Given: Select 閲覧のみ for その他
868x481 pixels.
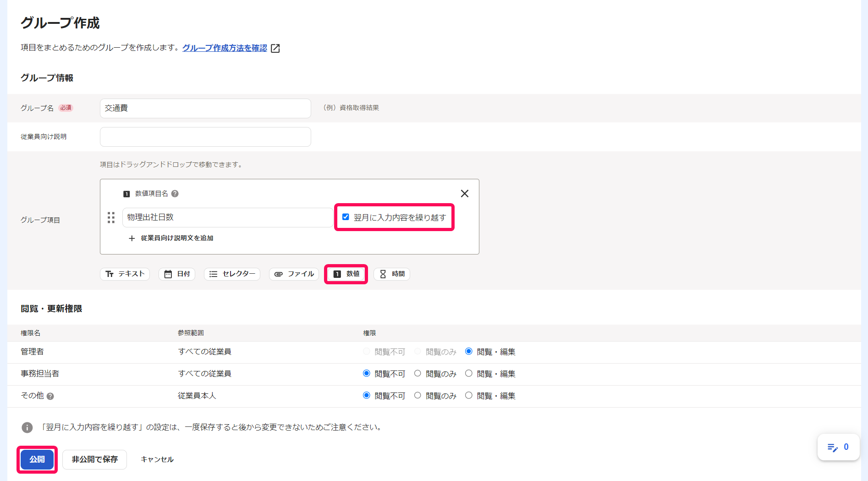Looking at the screenshot, I should [418, 395].
